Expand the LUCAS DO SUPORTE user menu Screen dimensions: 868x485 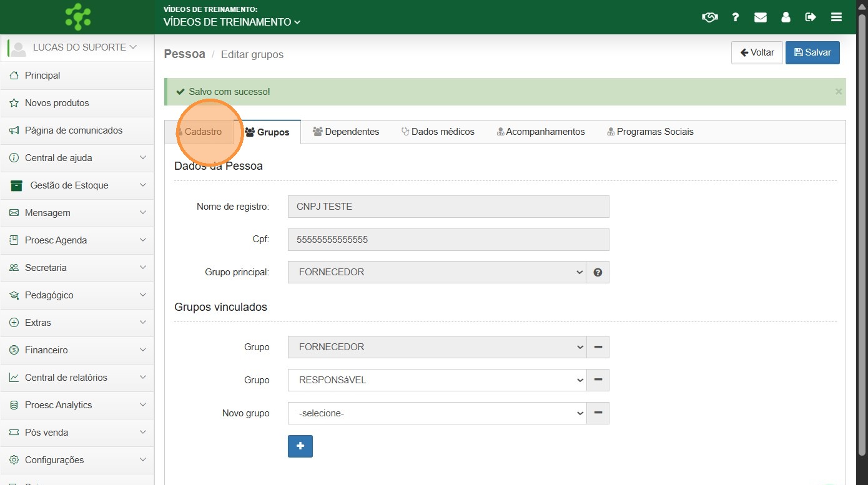pos(79,47)
